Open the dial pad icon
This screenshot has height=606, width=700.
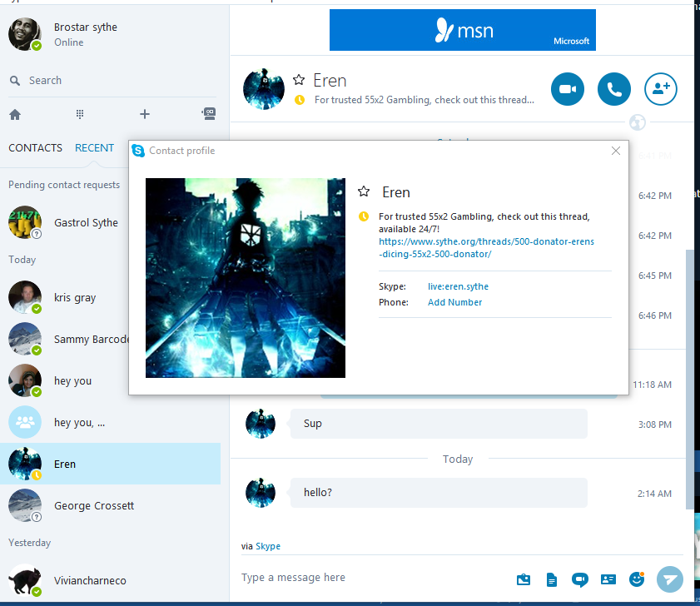80,114
